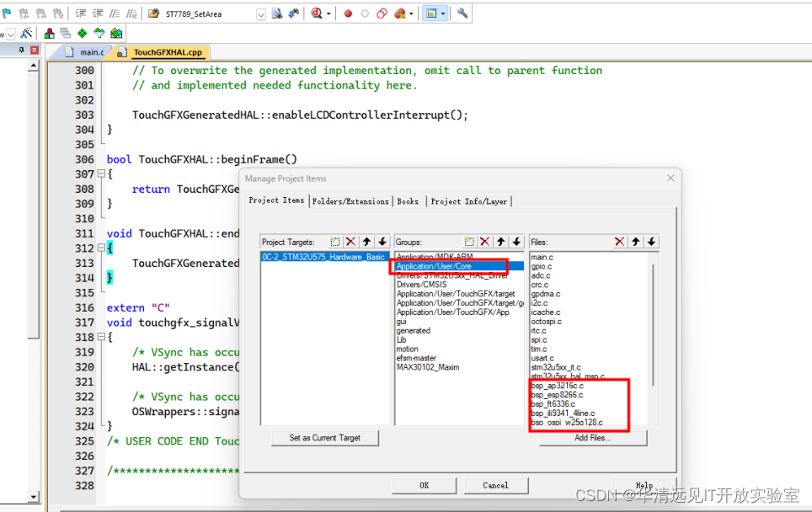Open the Books tab
This screenshot has height=512, width=812.
[408, 201]
